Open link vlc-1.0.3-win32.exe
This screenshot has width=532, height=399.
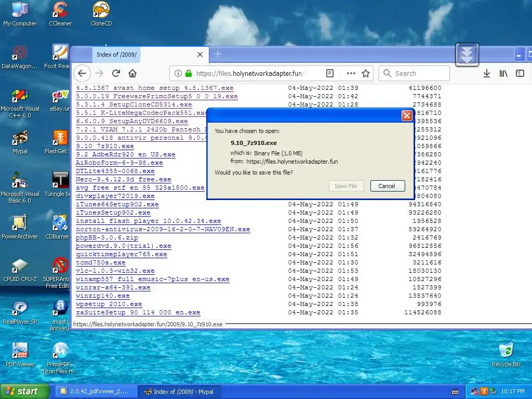[115, 271]
